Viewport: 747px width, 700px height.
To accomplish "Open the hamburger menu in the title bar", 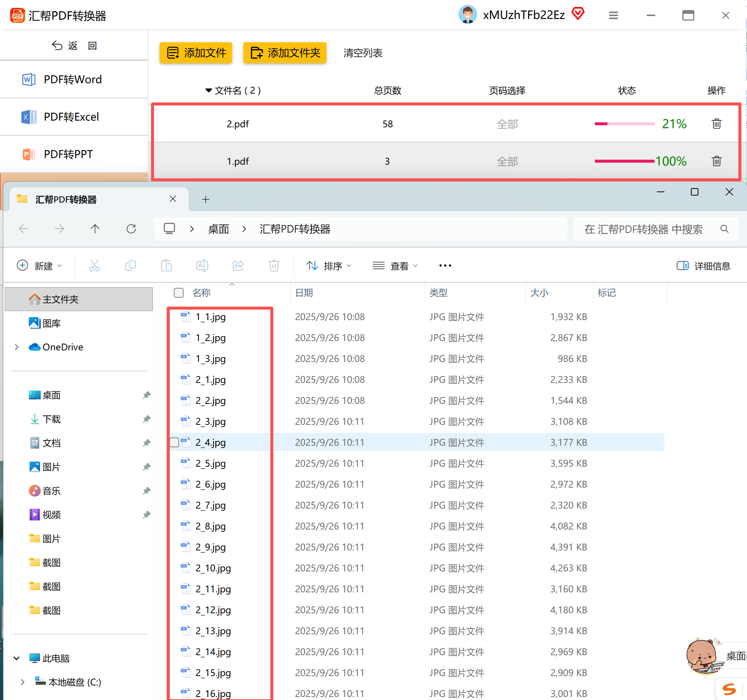I will coord(613,15).
